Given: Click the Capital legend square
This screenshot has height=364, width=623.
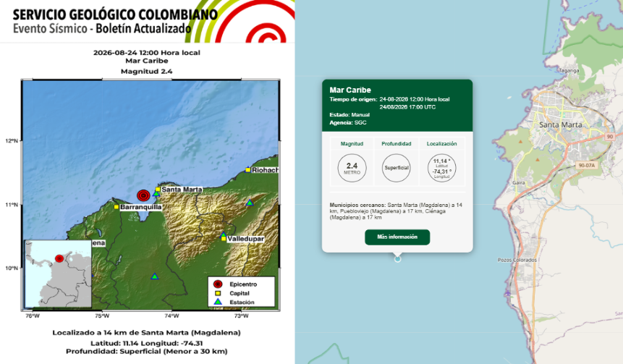Looking at the screenshot, I should (218, 293).
